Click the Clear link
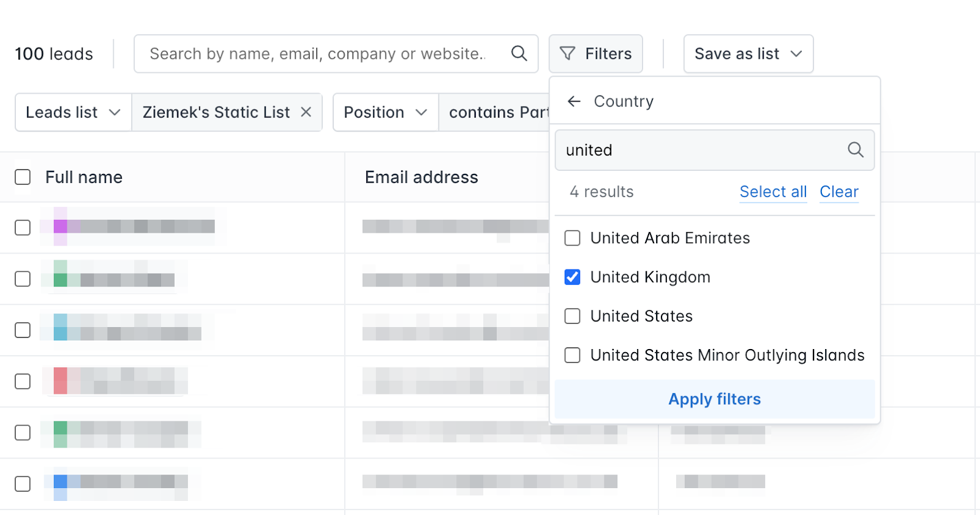 (x=839, y=192)
